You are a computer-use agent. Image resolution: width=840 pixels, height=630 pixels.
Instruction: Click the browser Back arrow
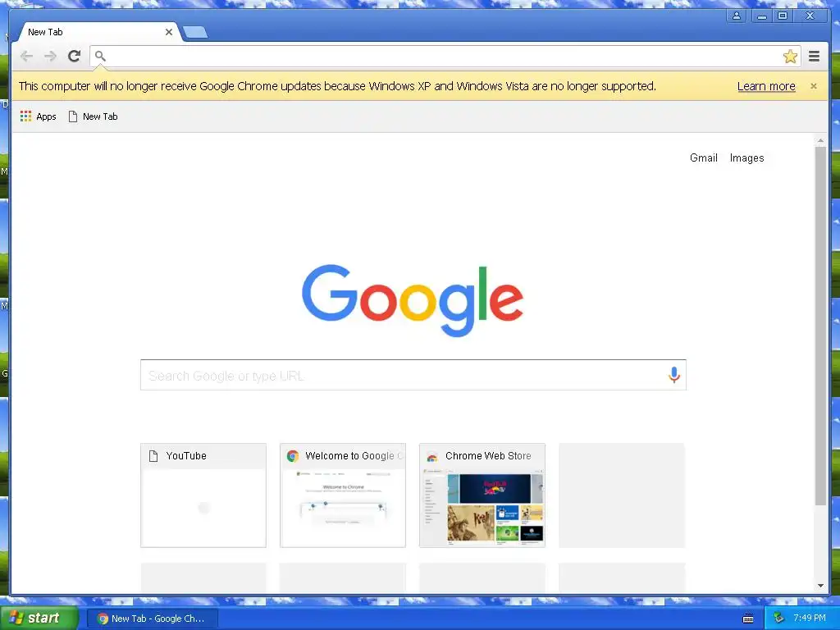[26, 56]
